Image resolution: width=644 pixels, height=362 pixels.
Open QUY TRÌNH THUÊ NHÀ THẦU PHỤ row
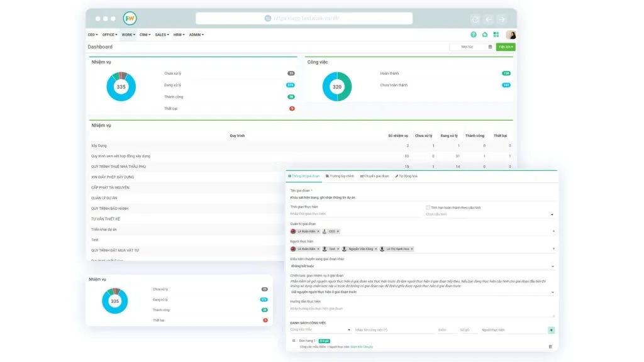click(301, 167)
